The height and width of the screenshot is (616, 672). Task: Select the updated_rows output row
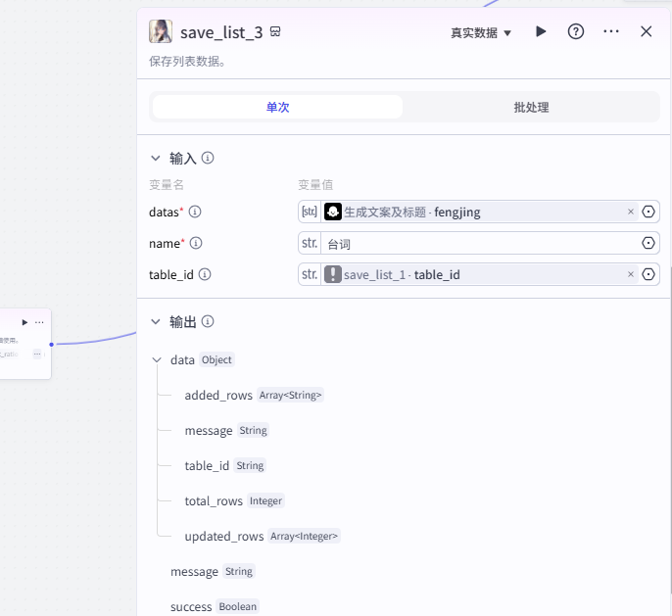click(263, 536)
